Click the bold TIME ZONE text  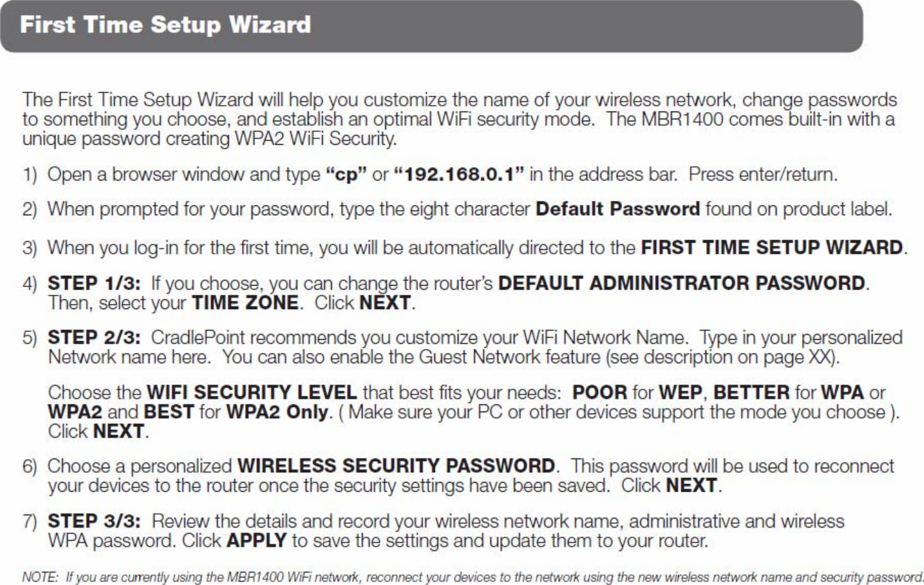coord(245,303)
